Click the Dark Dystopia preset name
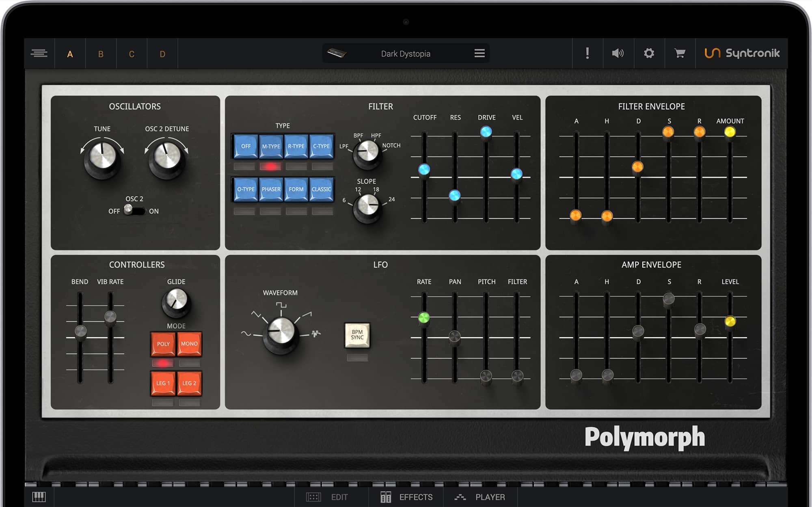 point(406,54)
